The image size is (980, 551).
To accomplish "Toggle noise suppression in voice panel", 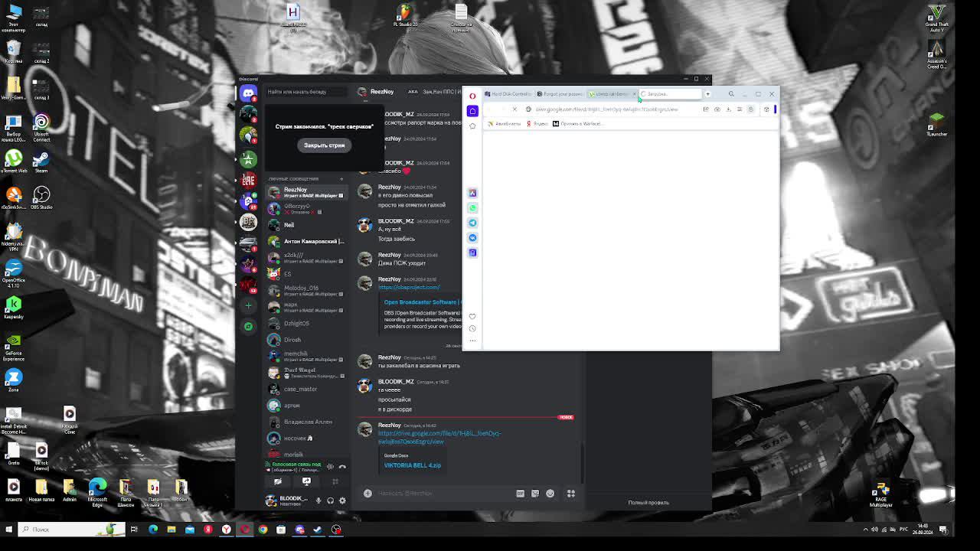I will [x=330, y=466].
